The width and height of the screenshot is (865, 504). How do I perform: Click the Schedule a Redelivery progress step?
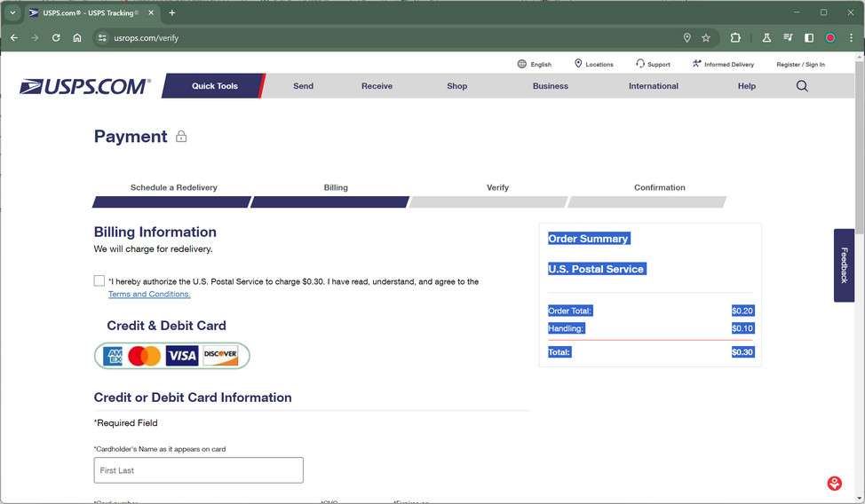173,195
